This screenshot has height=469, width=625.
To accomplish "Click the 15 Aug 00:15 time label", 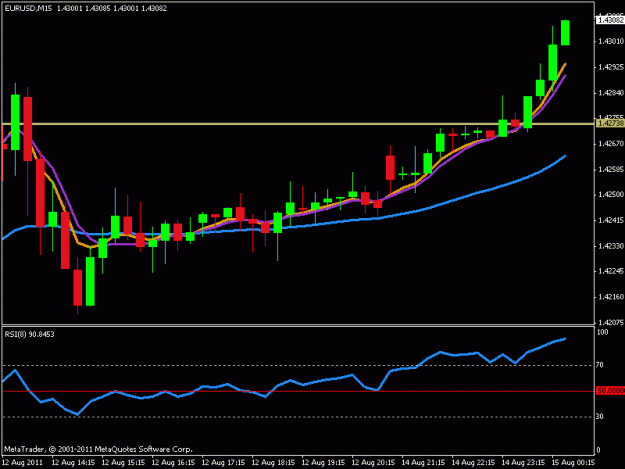I will coord(574,463).
